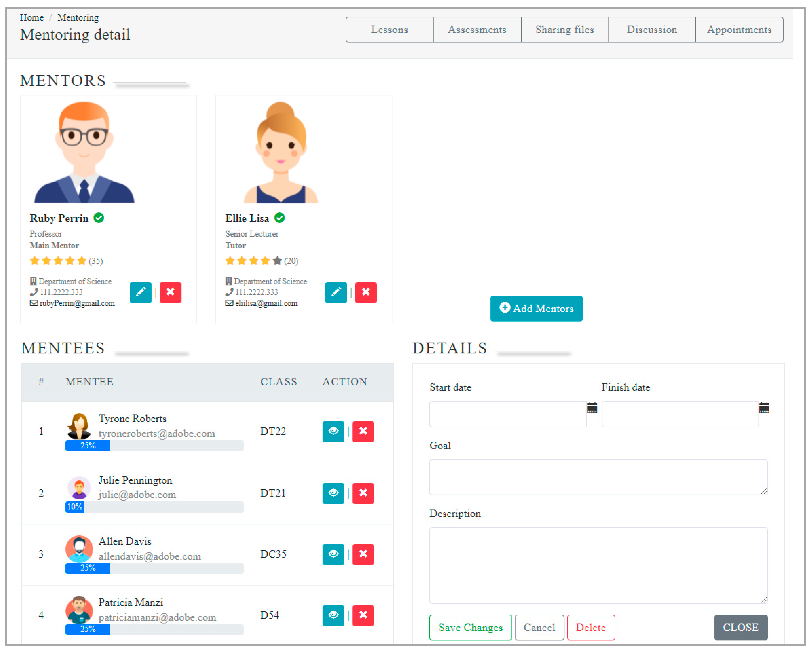Focus the Goal text field
This screenshot has height=652, width=812.
[x=598, y=477]
